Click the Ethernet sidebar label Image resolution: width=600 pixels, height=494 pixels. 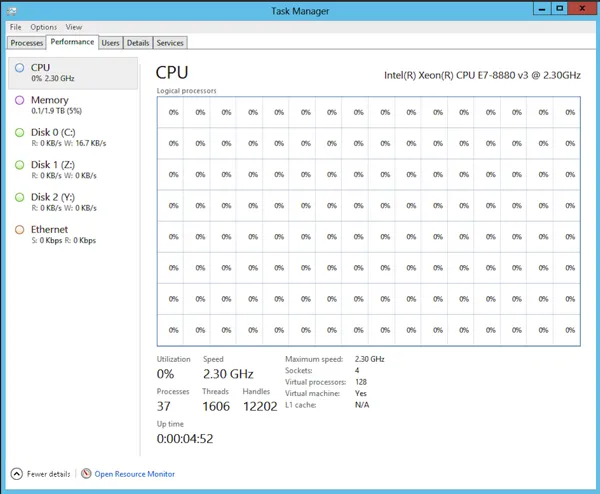pos(49,230)
